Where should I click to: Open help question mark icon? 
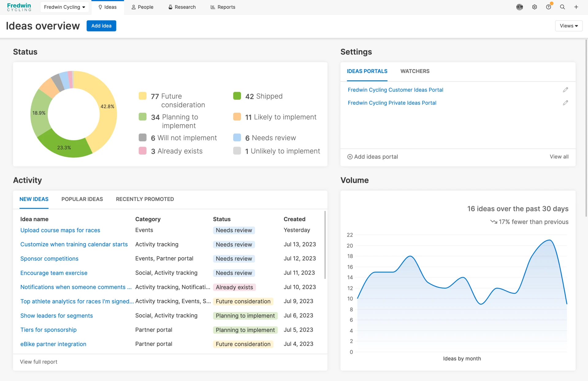[x=548, y=7]
